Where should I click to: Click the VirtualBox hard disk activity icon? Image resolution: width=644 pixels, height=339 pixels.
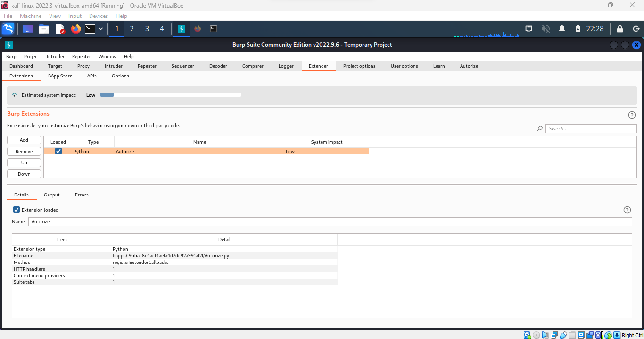tap(527, 335)
